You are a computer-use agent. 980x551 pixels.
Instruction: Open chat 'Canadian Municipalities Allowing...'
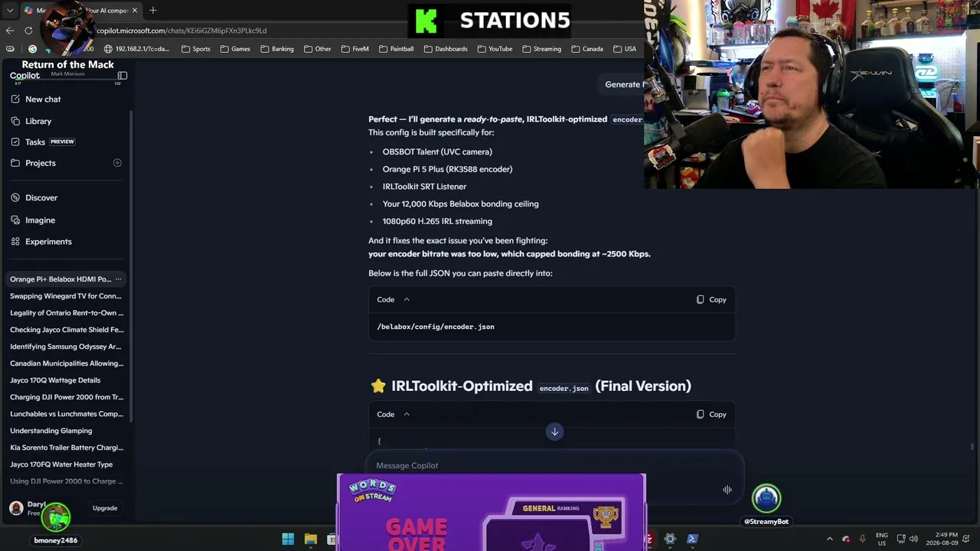pos(67,364)
